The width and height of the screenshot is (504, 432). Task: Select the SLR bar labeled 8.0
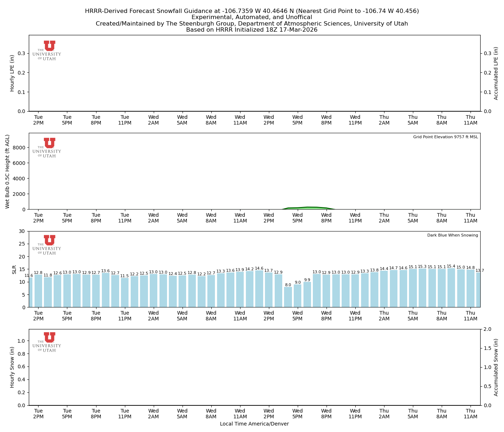tap(288, 297)
